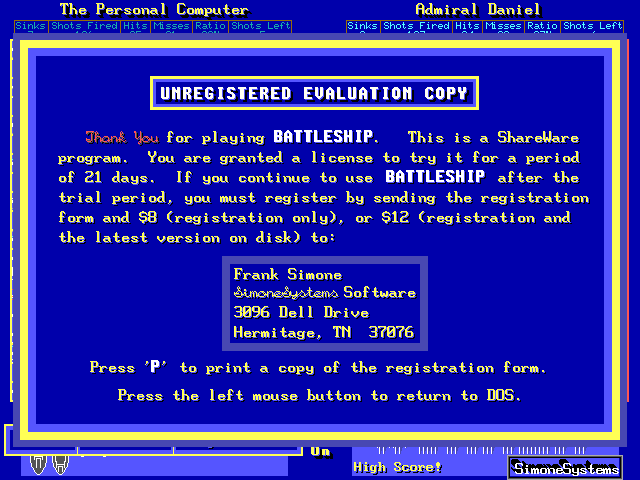Click Sinks column under Admiral Daniel

click(x=363, y=27)
